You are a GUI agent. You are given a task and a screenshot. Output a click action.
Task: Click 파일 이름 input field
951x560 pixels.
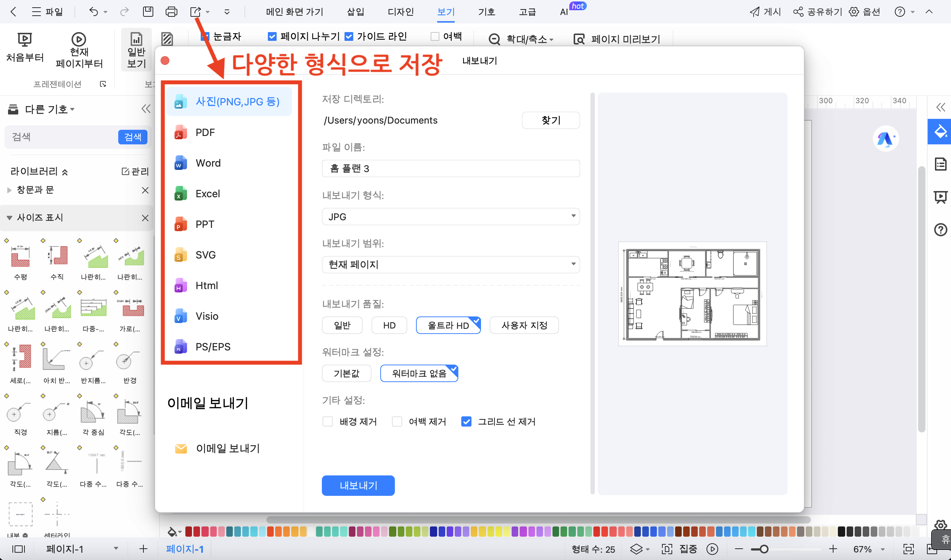[x=450, y=168]
